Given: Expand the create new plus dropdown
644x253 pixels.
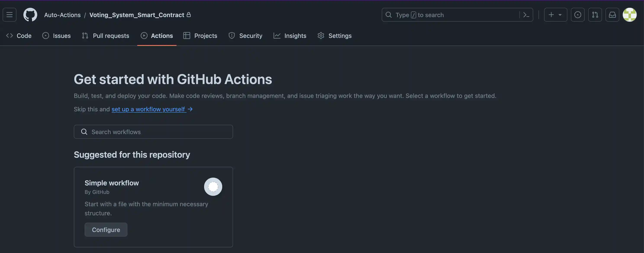Looking at the screenshot, I should tap(555, 15).
